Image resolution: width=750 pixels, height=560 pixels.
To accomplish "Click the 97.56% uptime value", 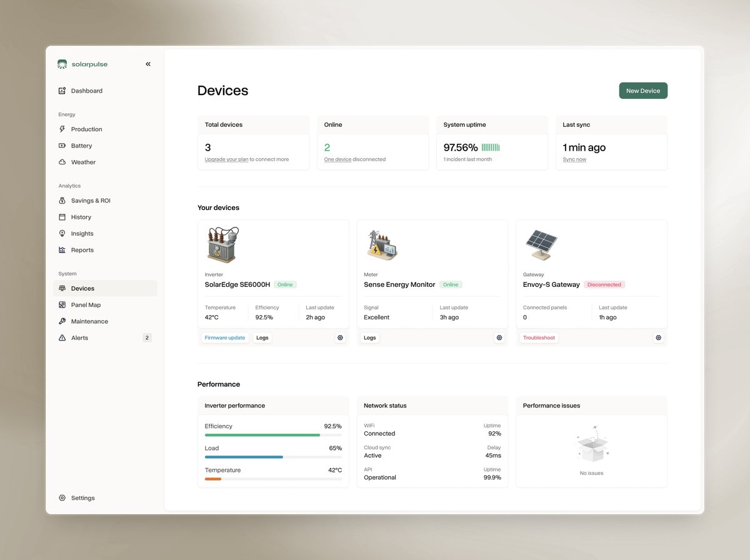I will click(461, 147).
